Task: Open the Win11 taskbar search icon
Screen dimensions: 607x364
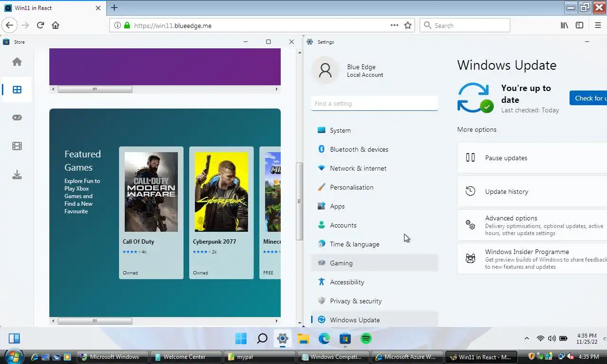Action: (262, 338)
